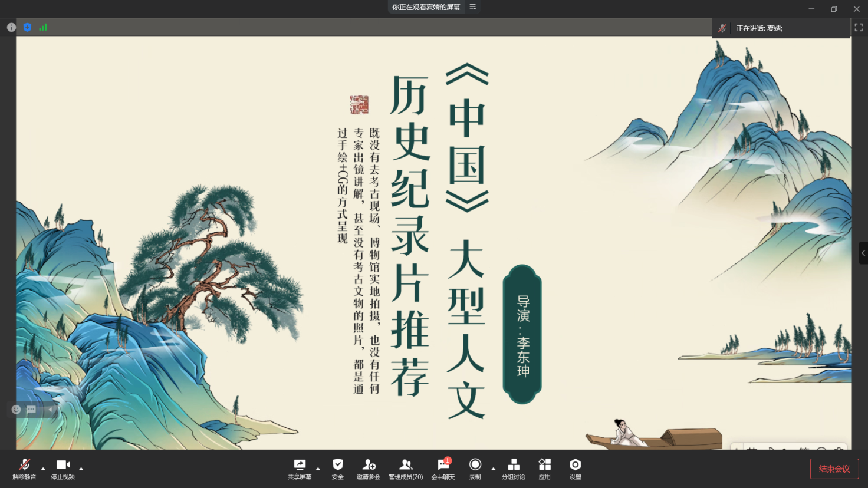The image size is (868, 488).
Task: Open Invite participants (邀请参会)
Action: point(368,469)
